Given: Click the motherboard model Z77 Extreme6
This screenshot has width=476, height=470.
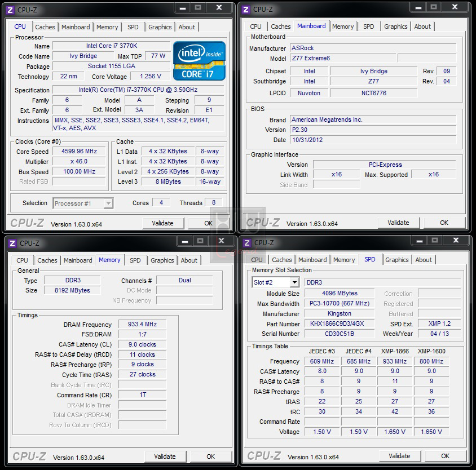Looking at the screenshot, I should [343, 58].
